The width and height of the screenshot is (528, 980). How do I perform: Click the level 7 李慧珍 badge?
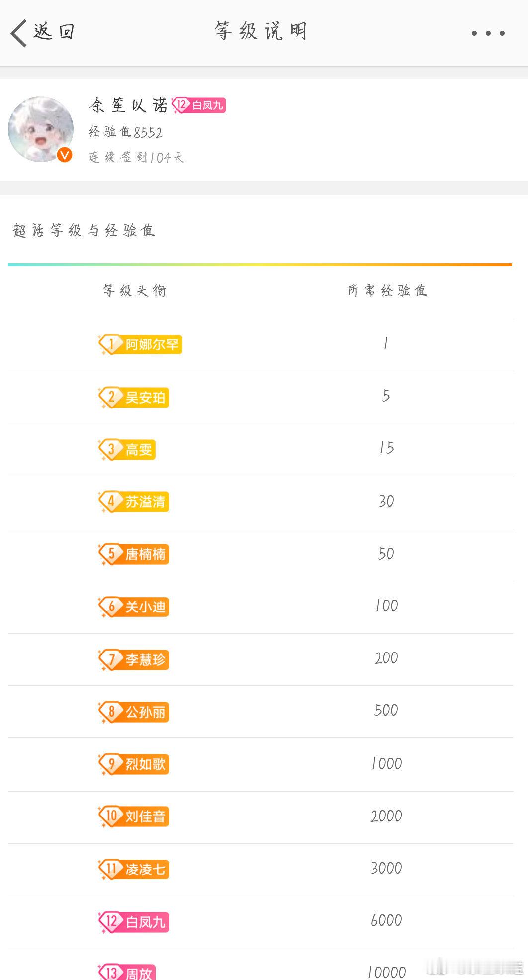(134, 659)
